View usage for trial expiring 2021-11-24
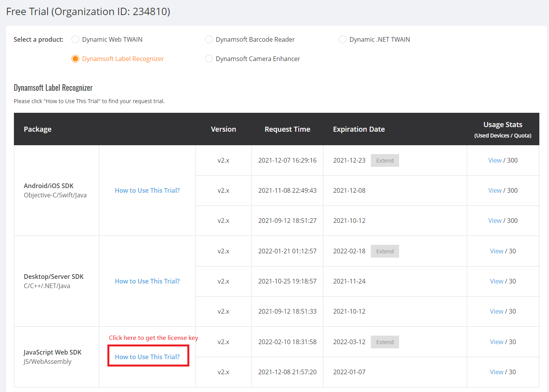The height and width of the screenshot is (392, 549). pyautogui.click(x=496, y=281)
